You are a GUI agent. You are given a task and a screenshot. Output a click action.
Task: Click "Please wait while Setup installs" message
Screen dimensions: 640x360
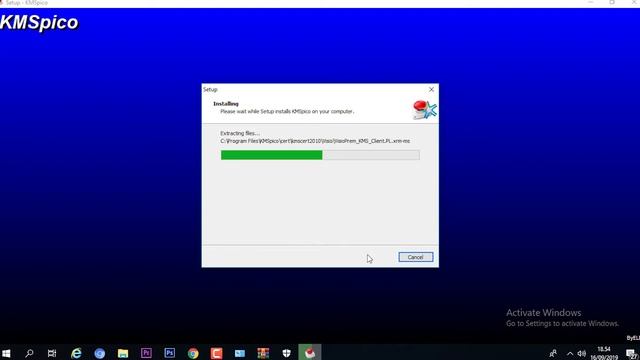pyautogui.click(x=287, y=111)
